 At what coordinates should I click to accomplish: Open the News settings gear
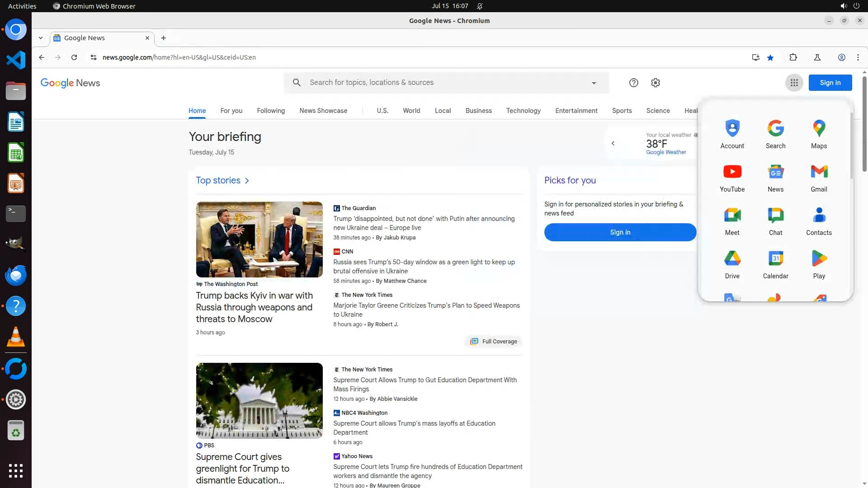coord(655,83)
